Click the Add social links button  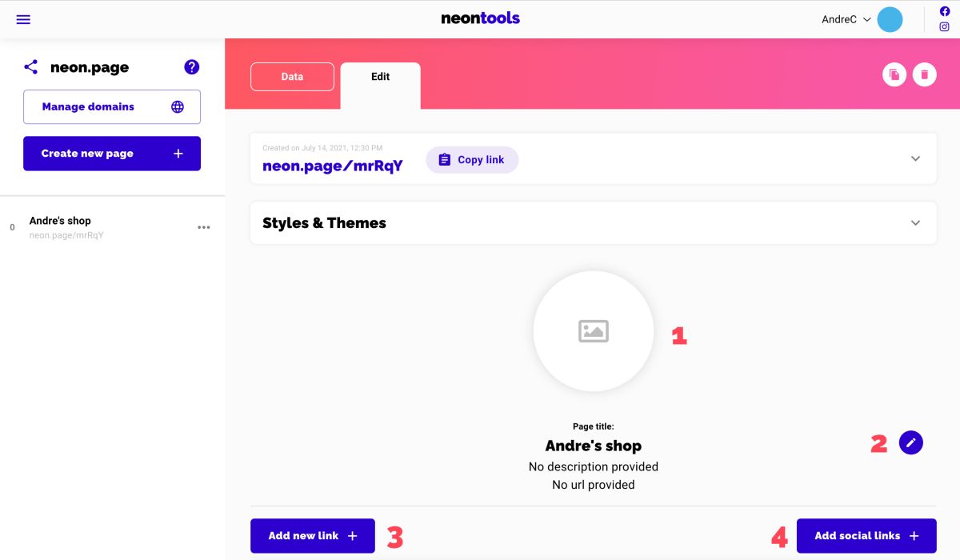click(866, 536)
